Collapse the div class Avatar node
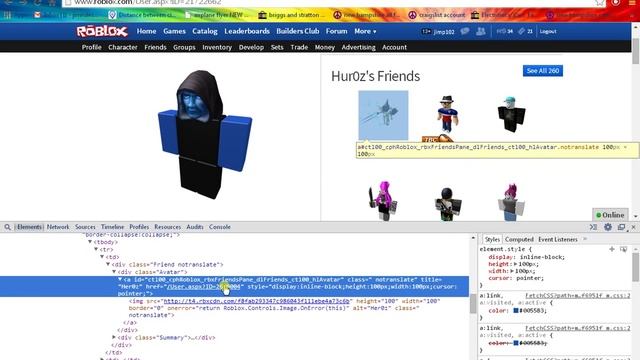The width and height of the screenshot is (640, 360). tap(114, 272)
